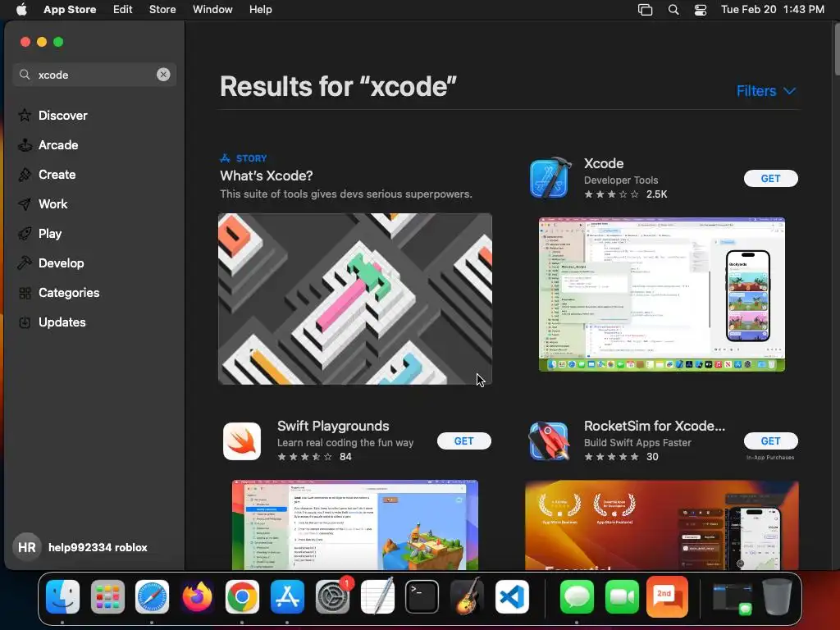The width and height of the screenshot is (840, 630).
Task: Click the xcode search input field
Action: [94, 75]
